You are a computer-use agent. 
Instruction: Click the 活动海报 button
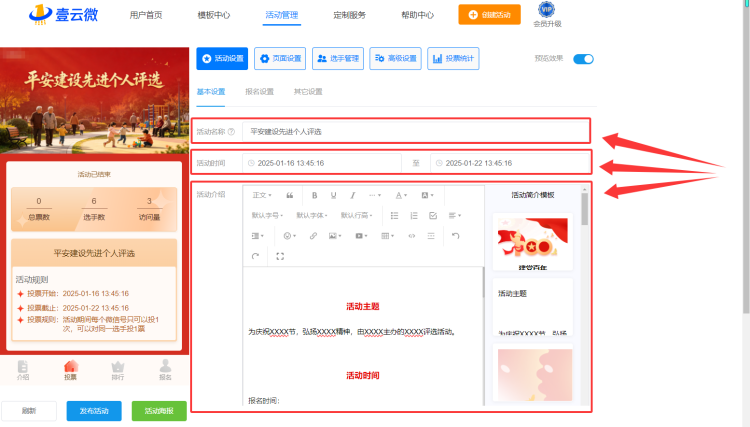pos(159,411)
